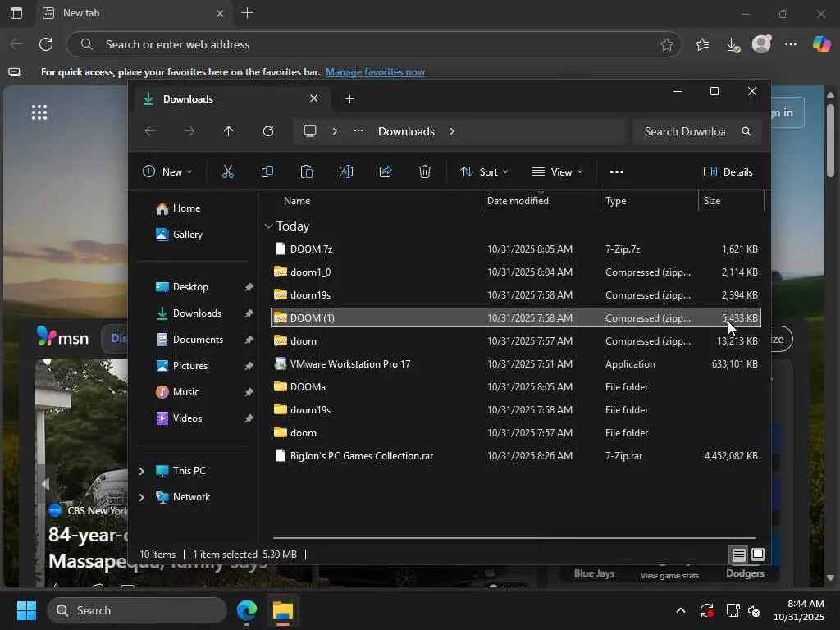
Task: Unpin Documents pin icon in sidebar
Action: [x=249, y=340]
